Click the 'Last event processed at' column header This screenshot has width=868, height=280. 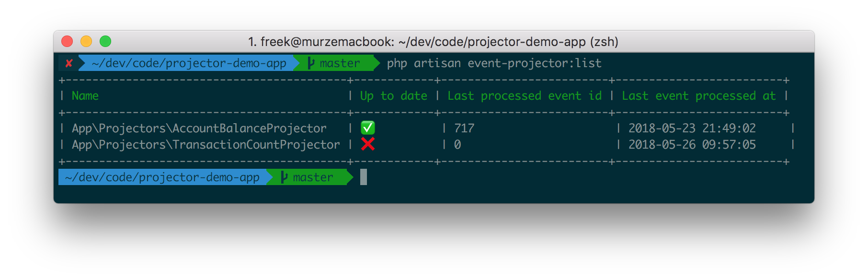pyautogui.click(x=698, y=96)
